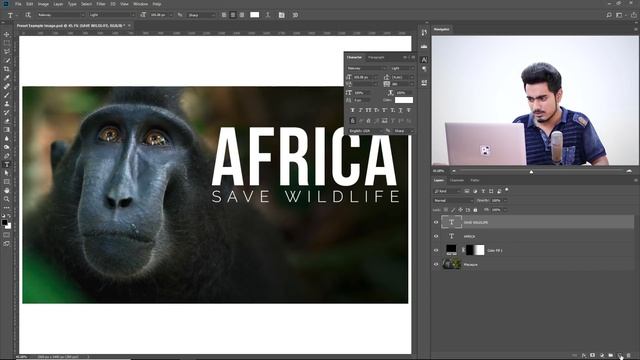Open Character panel font family dropdown

tap(367, 68)
